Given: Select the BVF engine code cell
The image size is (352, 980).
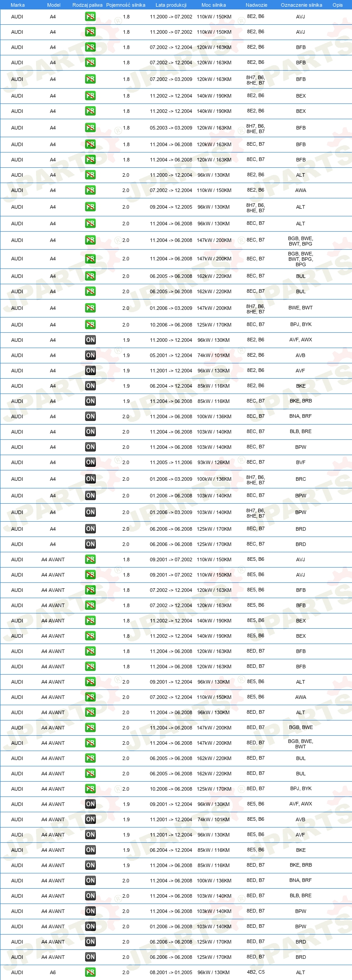Looking at the screenshot, I should (x=301, y=462).
